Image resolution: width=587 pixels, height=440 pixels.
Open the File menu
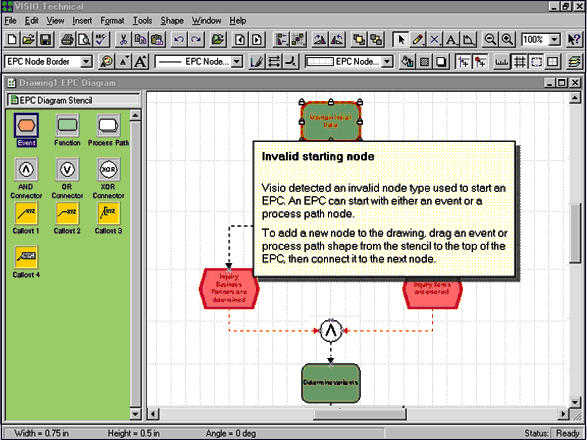(x=10, y=21)
